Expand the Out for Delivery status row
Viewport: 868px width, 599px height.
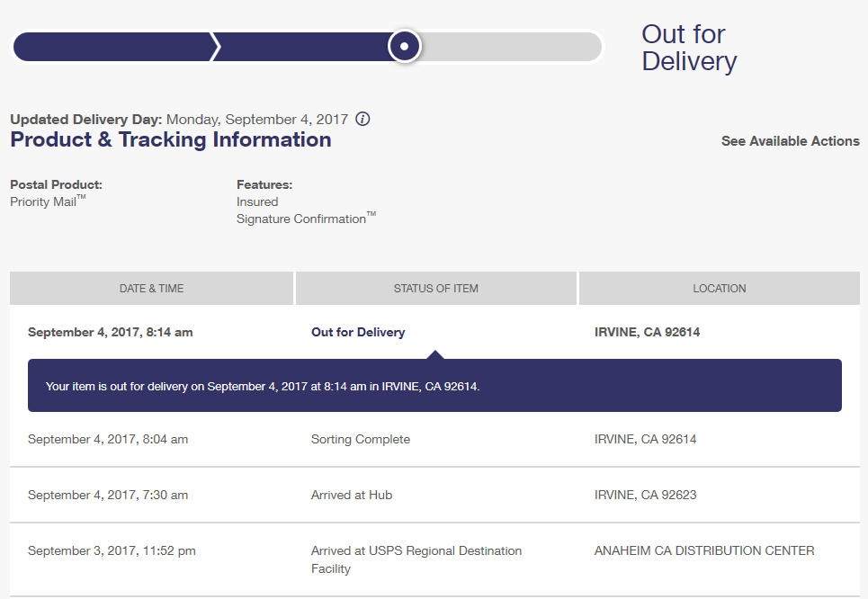point(358,332)
